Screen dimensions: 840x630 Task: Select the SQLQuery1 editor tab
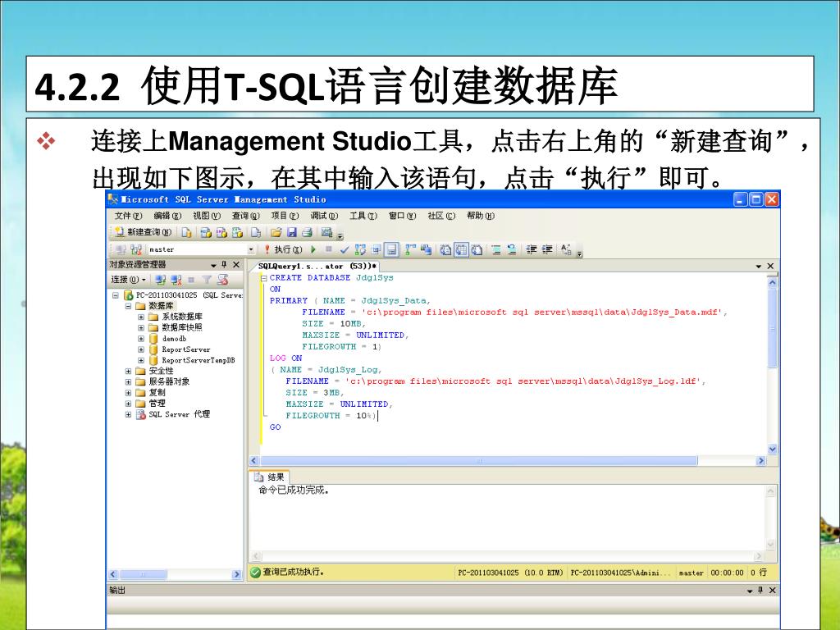[x=317, y=267]
